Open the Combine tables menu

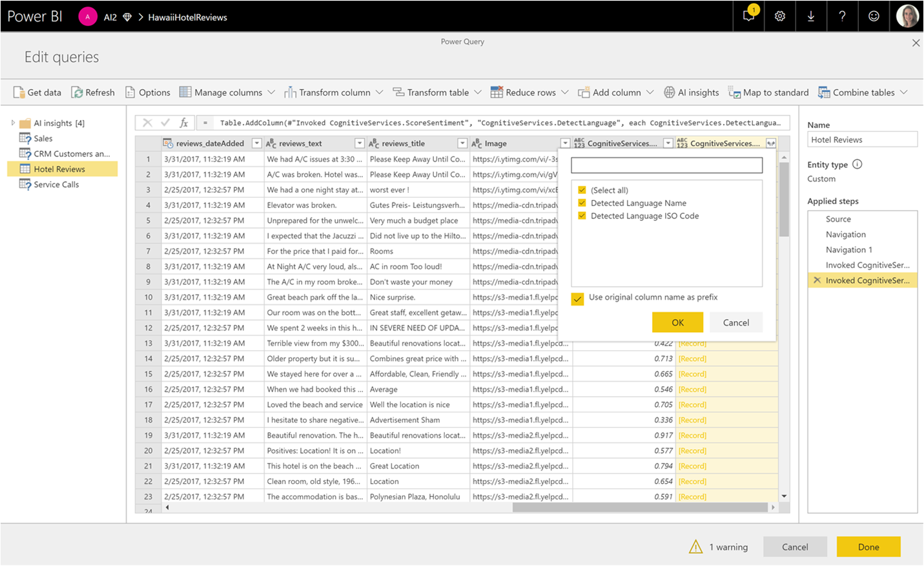tap(863, 92)
